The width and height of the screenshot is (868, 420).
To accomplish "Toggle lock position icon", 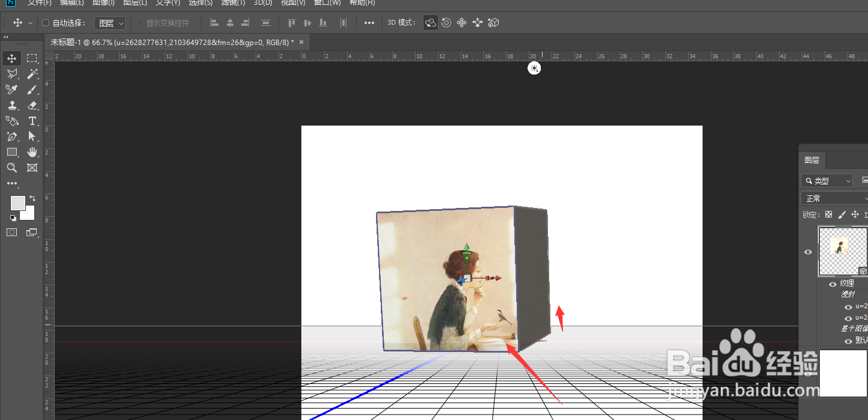I will coord(855,215).
